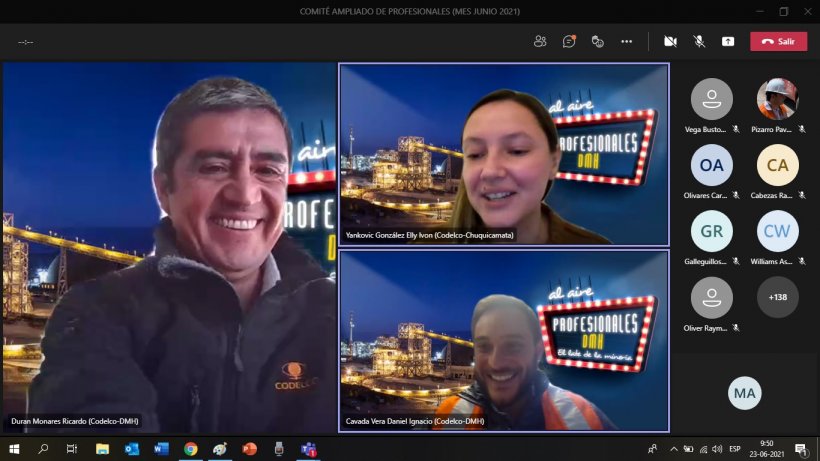
Task: Open volume control in system tray
Action: [718, 449]
